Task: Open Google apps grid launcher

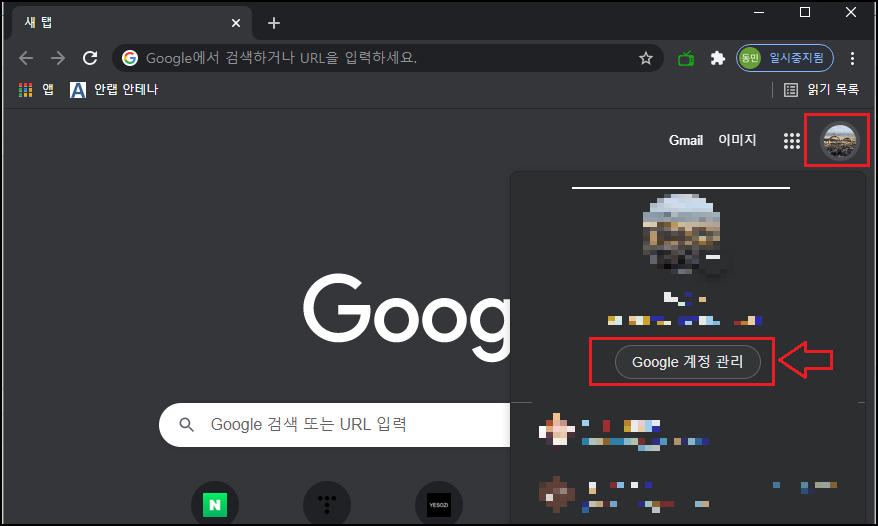Action: 791,141
